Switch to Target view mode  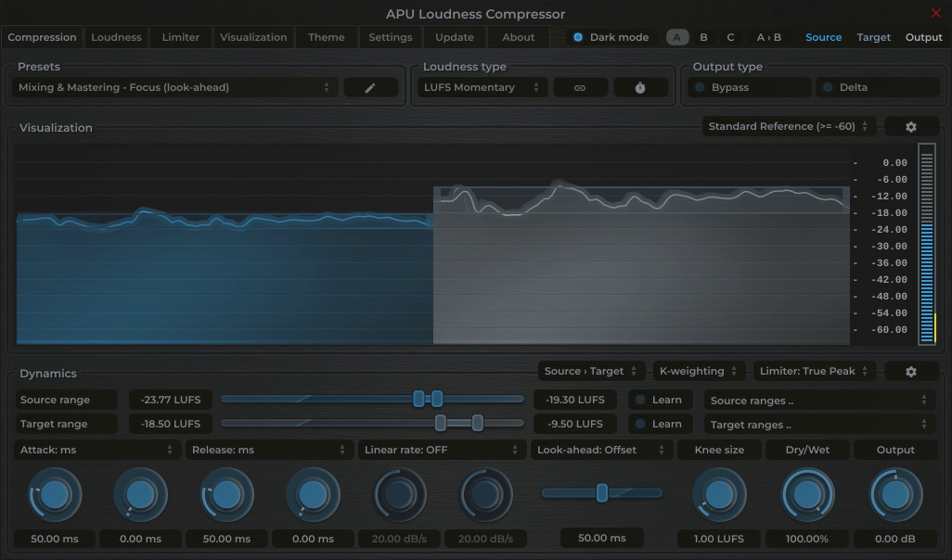point(873,37)
